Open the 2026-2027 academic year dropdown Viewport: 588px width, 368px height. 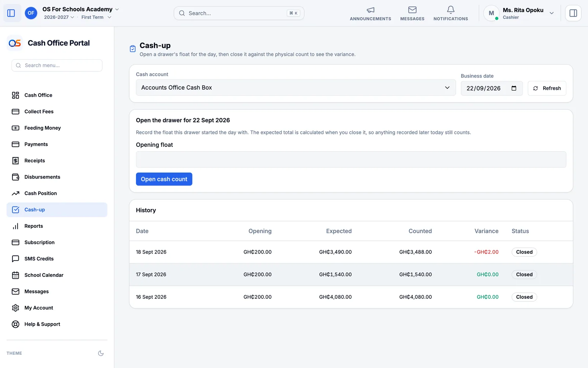pyautogui.click(x=59, y=17)
